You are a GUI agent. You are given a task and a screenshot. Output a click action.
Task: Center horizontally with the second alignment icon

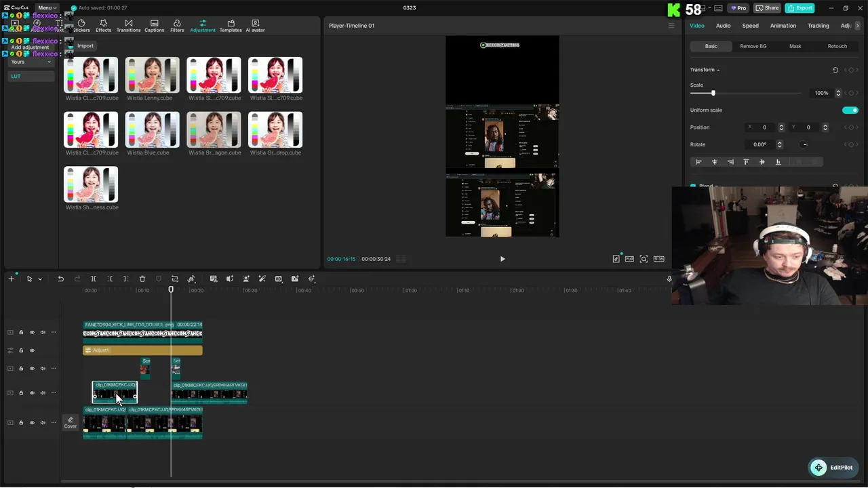(x=714, y=162)
